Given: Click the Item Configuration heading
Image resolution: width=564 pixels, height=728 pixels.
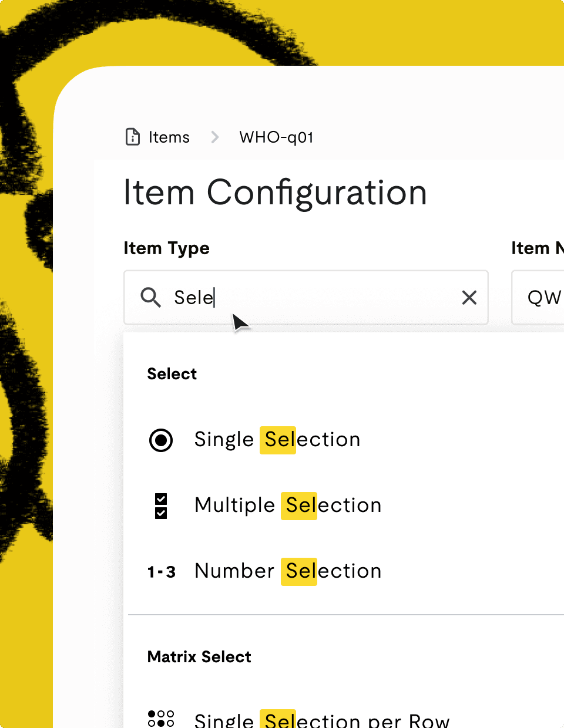Looking at the screenshot, I should [x=275, y=193].
